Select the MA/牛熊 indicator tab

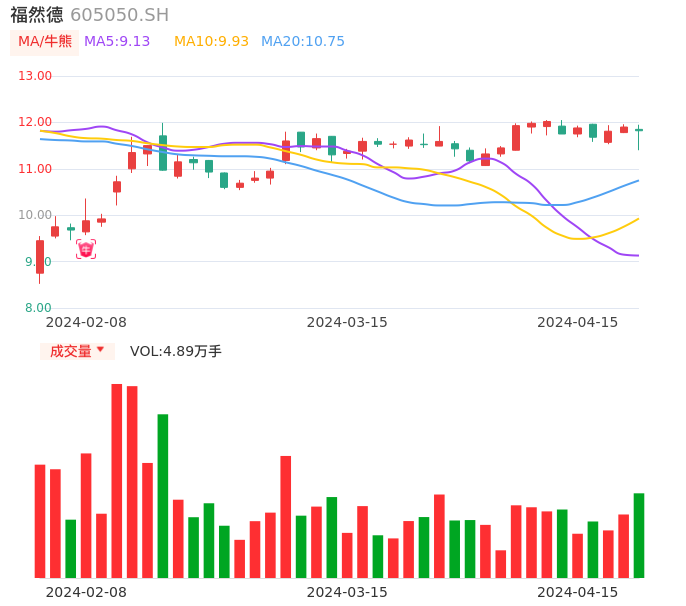click(45, 42)
